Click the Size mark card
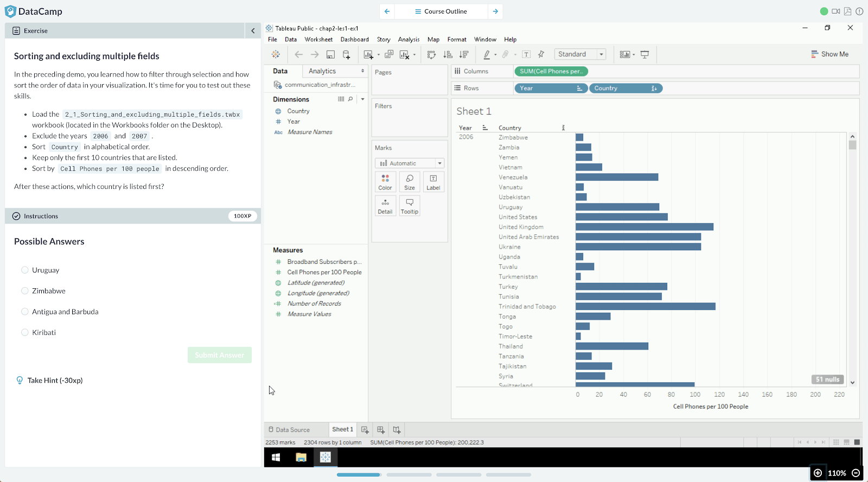The width and height of the screenshot is (868, 482). pyautogui.click(x=410, y=182)
